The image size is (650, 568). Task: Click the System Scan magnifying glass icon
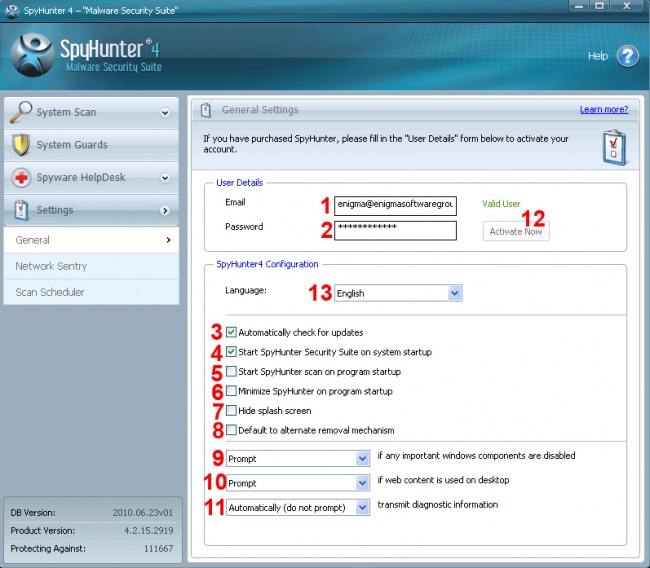tap(21, 112)
